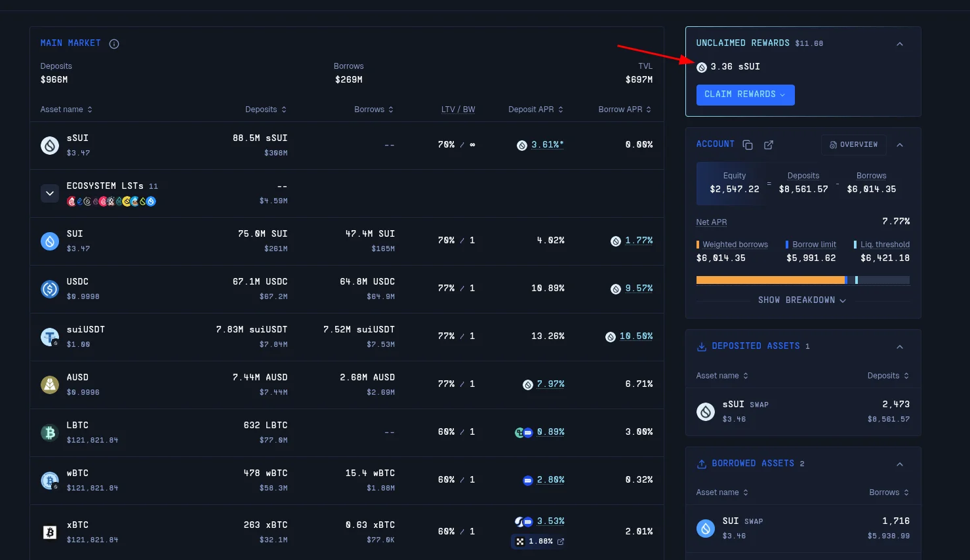
Task: Open the account Overview button
Action: pos(853,145)
